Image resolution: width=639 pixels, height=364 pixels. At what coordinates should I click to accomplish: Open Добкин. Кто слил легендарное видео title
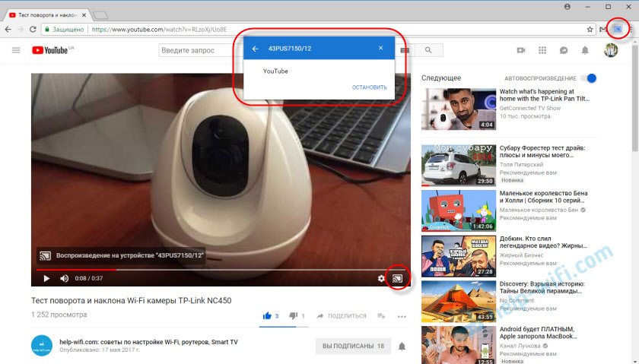click(x=544, y=242)
